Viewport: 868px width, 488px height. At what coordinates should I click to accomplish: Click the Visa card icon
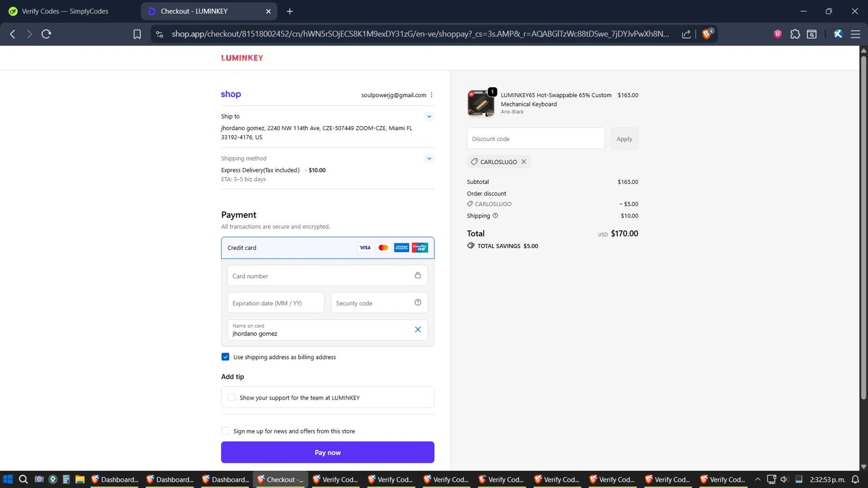click(365, 247)
